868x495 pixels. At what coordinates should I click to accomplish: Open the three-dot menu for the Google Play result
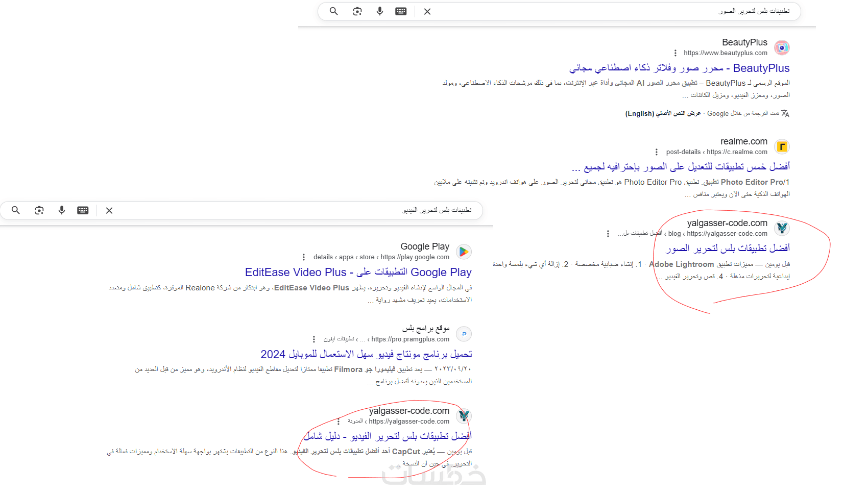[304, 257]
